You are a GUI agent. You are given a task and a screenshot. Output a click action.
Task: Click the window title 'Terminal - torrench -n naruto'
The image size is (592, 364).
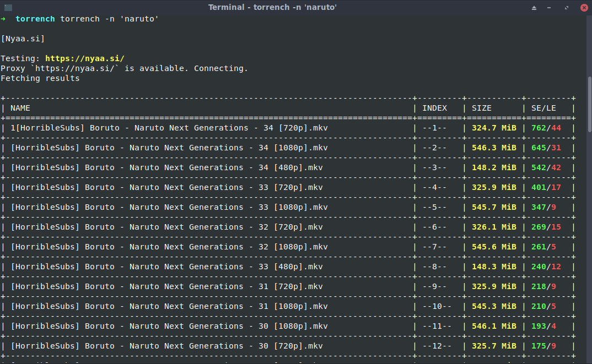pyautogui.click(x=272, y=7)
